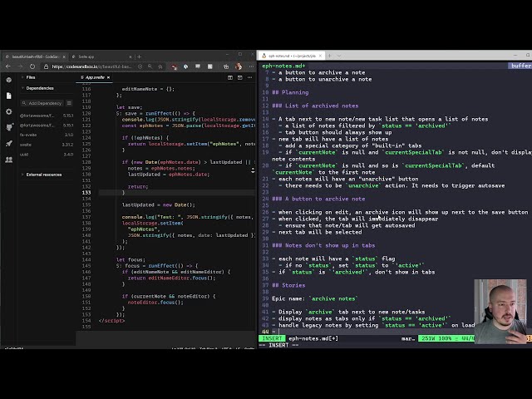This screenshot has width=532, height=399.
Task: Open the CodeSandbox logo menu in sidebar
Action: click(9, 80)
